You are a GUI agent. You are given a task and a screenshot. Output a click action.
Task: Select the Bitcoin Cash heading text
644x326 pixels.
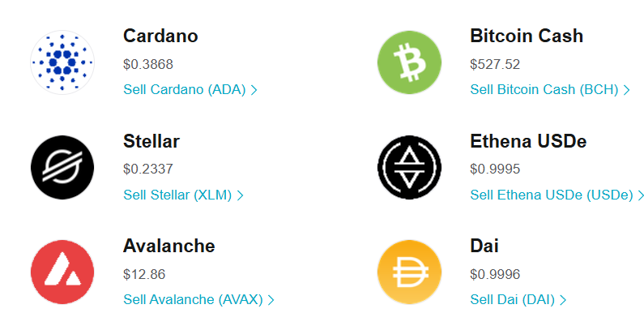[x=527, y=36]
